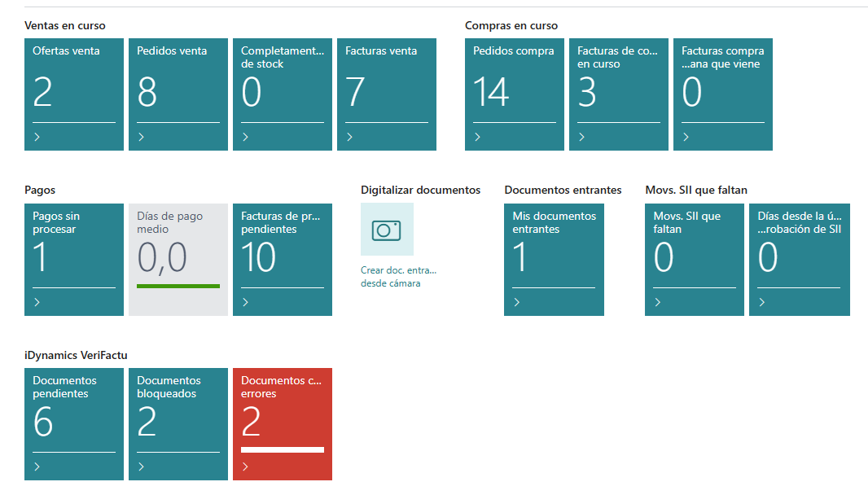Open the Completamente de stock tile
The height and width of the screenshot is (495, 868).
283,94
